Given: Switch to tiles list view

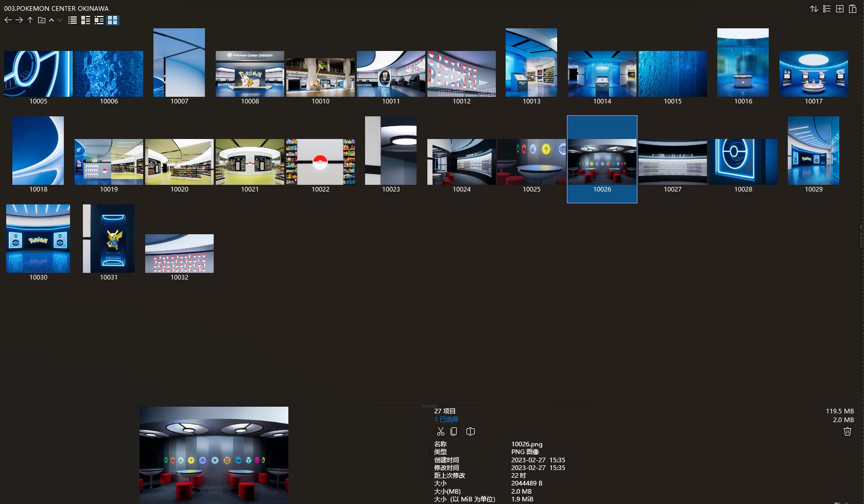Looking at the screenshot, I should click(x=99, y=20).
